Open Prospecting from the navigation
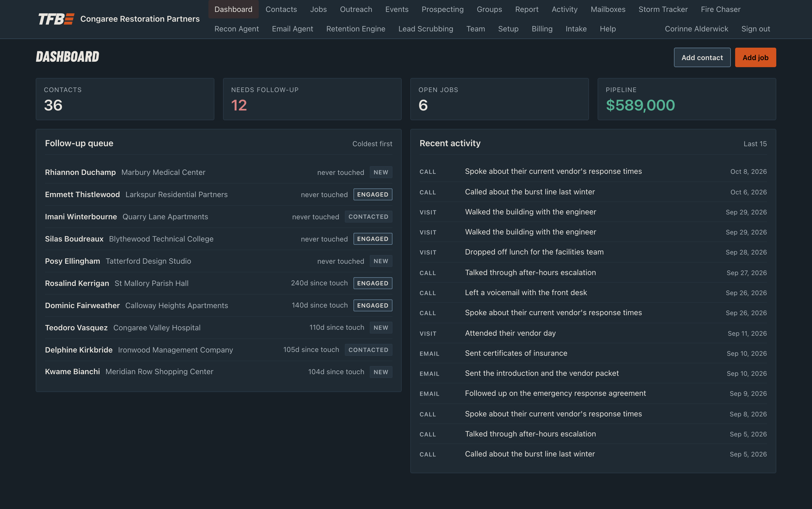Image resolution: width=812 pixels, height=509 pixels. (443, 9)
